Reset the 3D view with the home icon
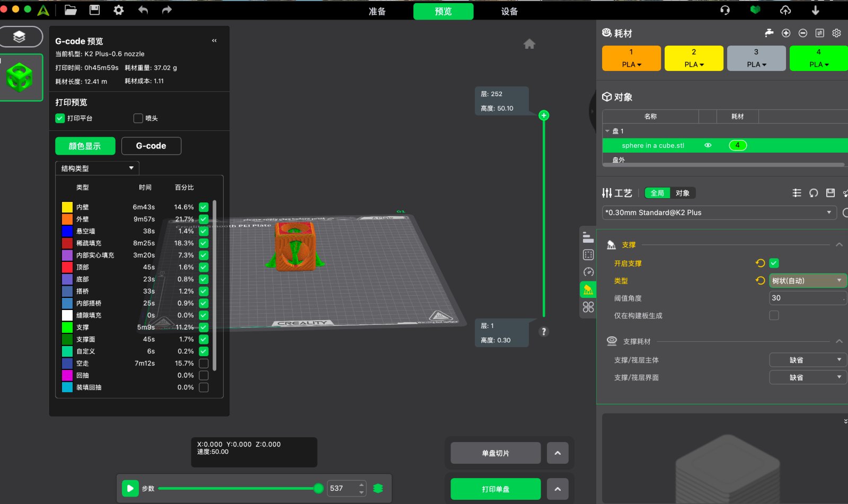Screen dimensions: 848x504 (x=529, y=44)
